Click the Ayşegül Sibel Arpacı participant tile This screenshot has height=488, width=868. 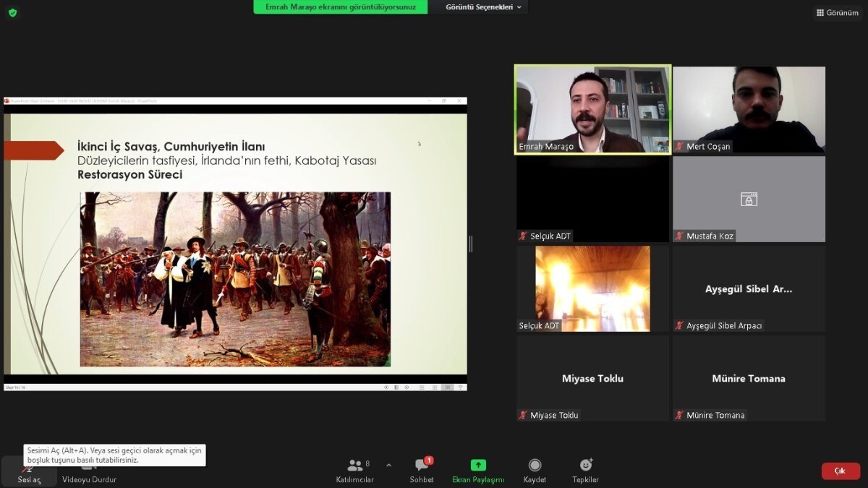[x=749, y=289]
